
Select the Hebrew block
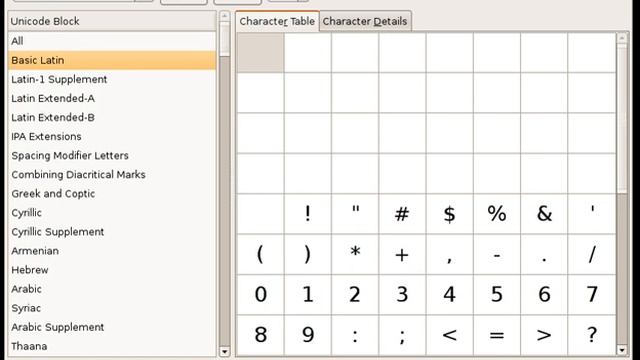pos(112,270)
